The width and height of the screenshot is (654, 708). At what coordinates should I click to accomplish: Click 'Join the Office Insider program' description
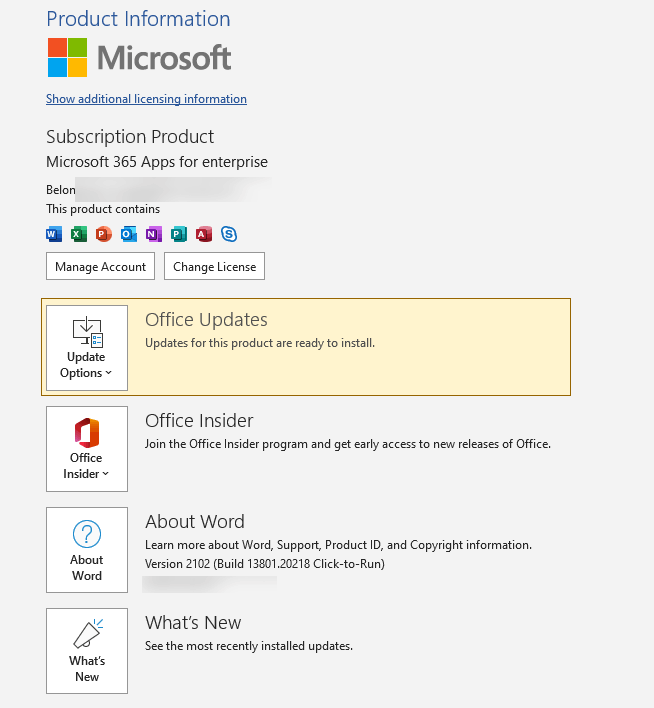click(348, 444)
